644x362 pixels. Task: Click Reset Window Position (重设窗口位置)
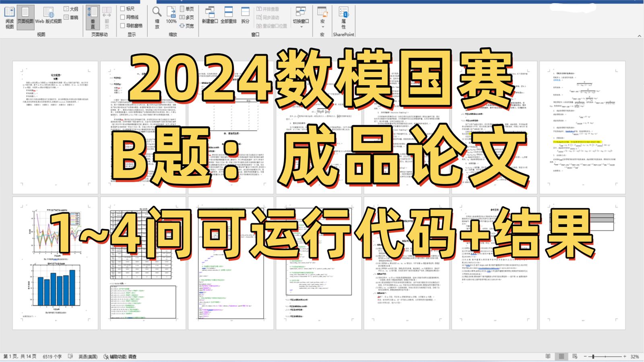[272, 26]
